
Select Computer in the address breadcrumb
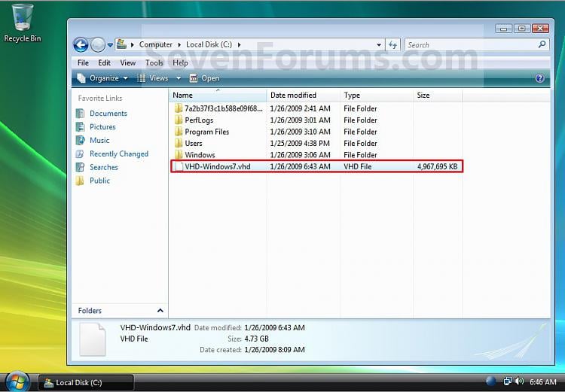(x=156, y=44)
